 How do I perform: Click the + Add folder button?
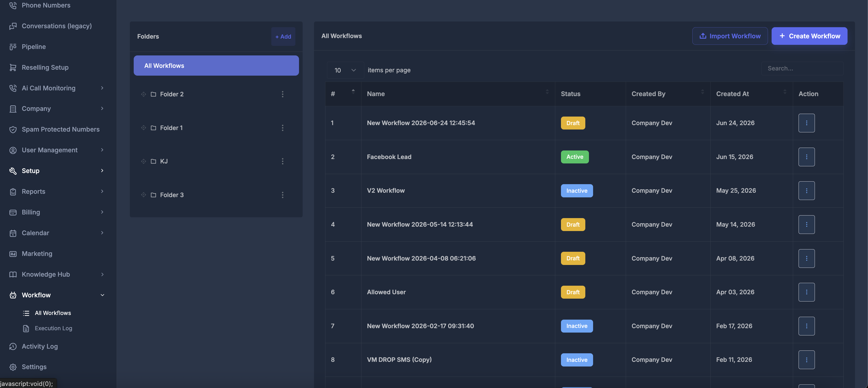click(x=283, y=36)
